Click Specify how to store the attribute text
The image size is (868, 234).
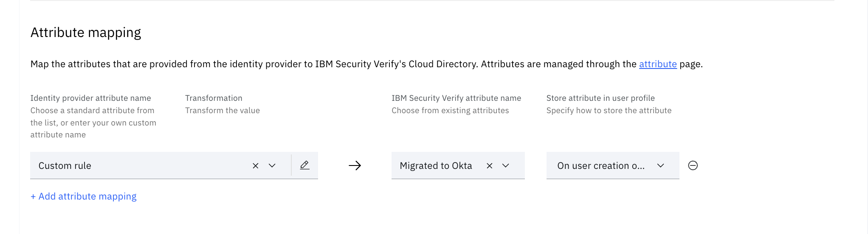point(609,111)
